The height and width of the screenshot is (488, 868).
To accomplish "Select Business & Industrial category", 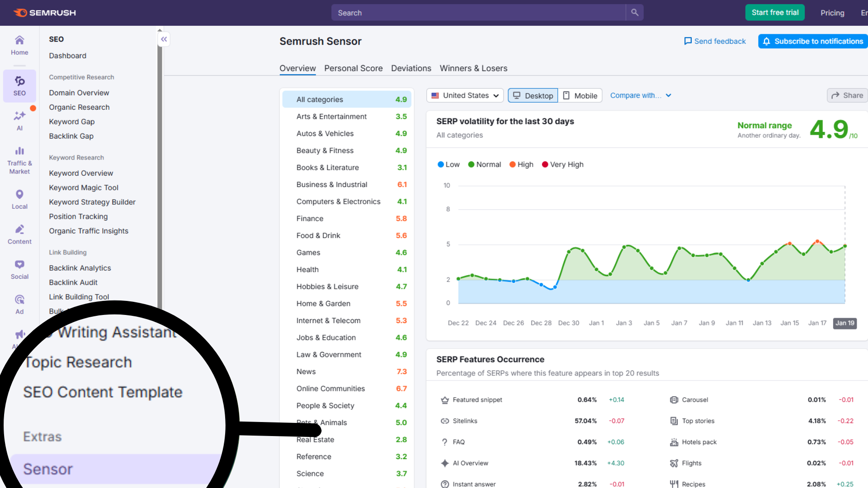I will (x=347, y=185).
